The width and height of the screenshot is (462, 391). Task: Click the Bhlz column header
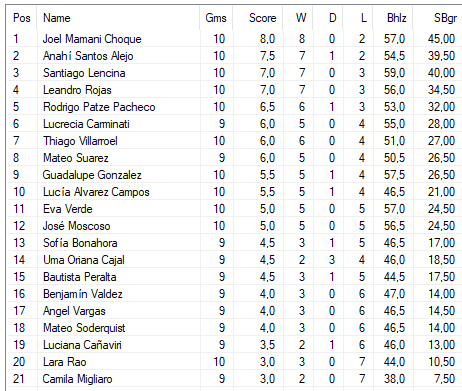pos(393,18)
